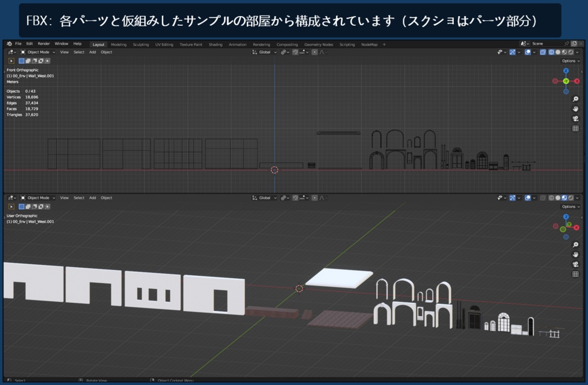Choose 'intersect selection' mode icon in lower viewport

[47, 206]
